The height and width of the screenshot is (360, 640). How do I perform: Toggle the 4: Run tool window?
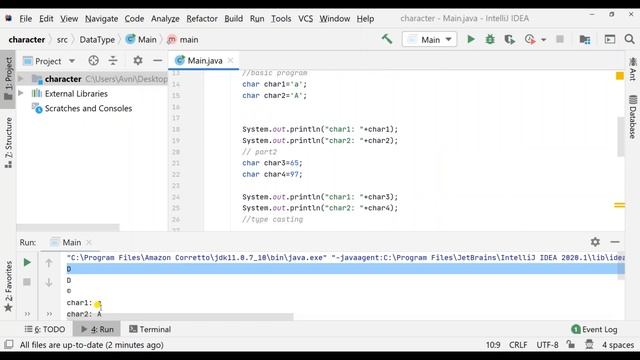coord(97,329)
